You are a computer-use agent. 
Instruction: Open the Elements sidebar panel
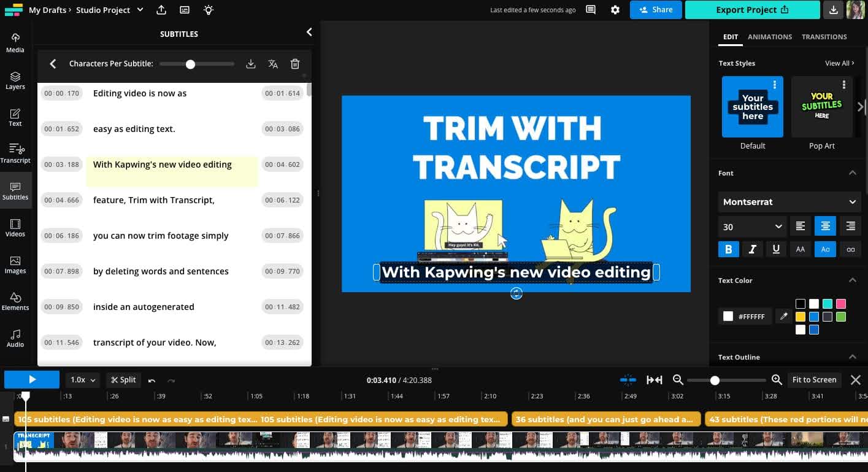15,301
